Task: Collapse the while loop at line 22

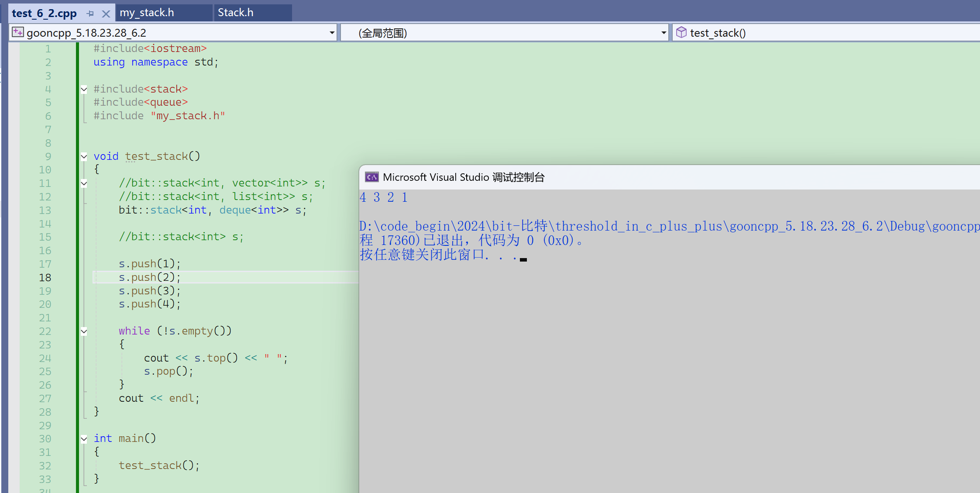Action: pyautogui.click(x=84, y=331)
